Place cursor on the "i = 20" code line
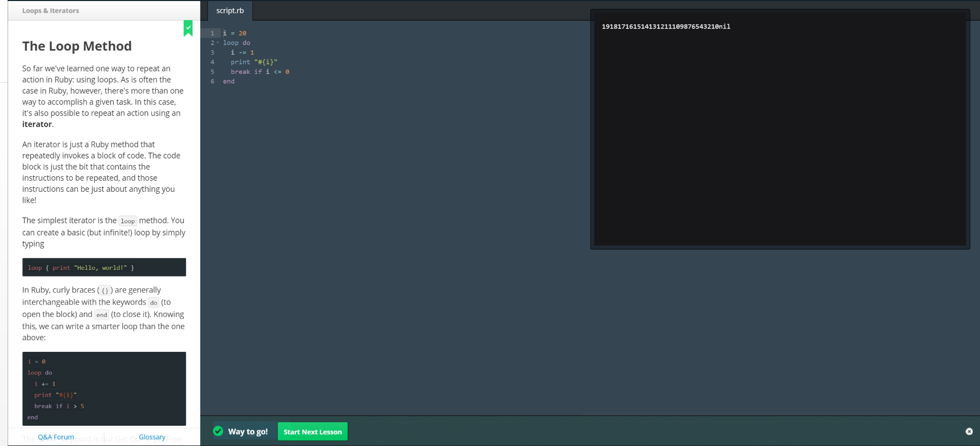 234,33
